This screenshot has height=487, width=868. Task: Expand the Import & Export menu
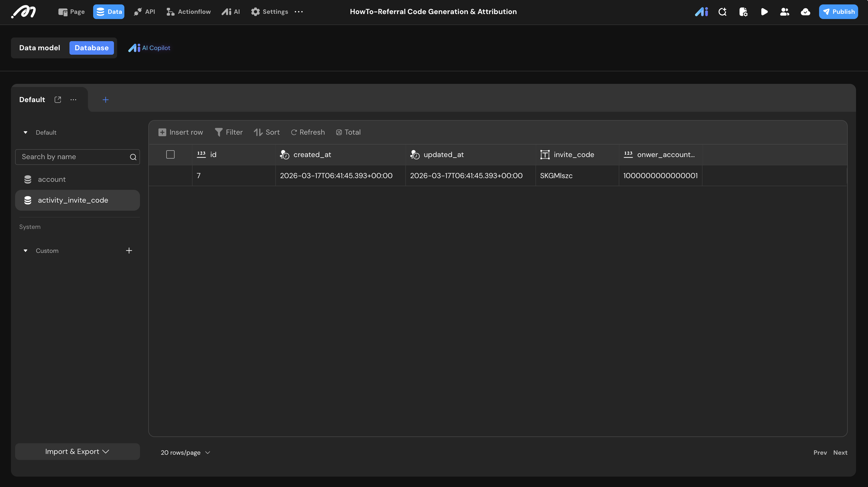point(77,452)
